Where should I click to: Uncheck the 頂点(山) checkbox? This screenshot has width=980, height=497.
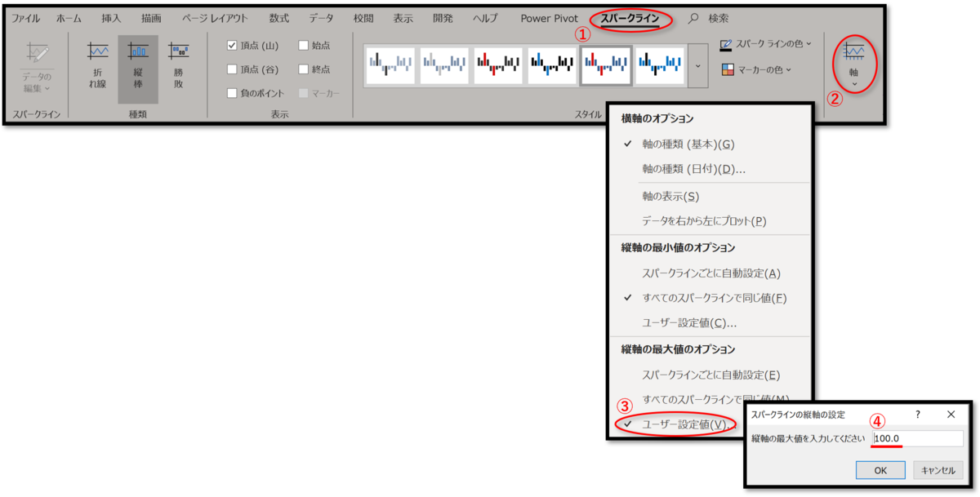[x=230, y=46]
